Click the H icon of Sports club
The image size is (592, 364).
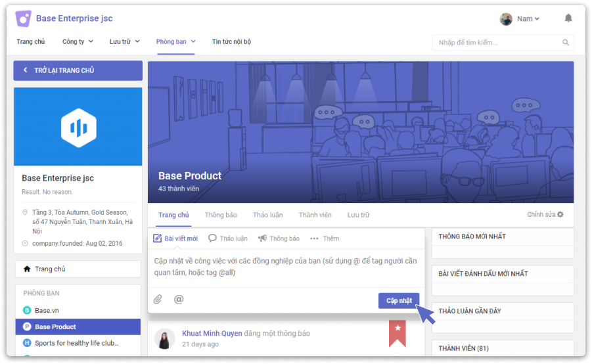click(27, 343)
